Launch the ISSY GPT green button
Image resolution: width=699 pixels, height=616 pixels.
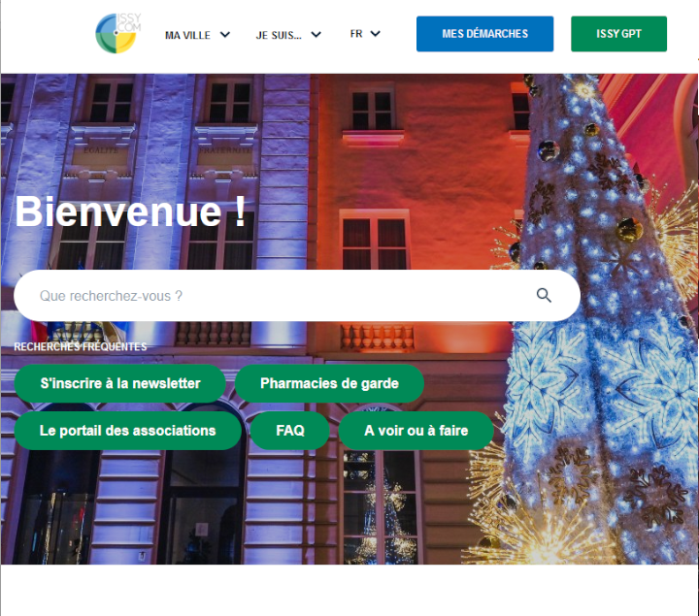tap(618, 34)
